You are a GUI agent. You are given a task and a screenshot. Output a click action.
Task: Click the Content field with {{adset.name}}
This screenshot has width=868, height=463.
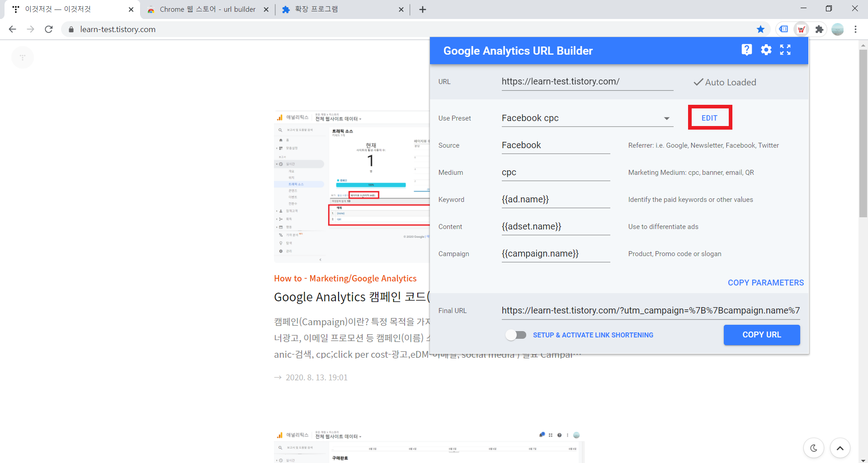pos(556,227)
